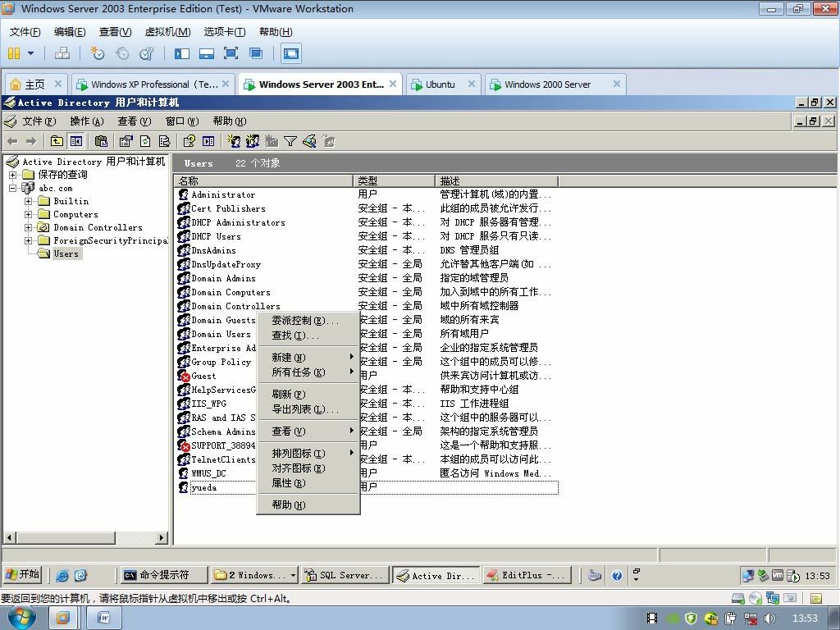Open the snapshot manager icon
The width and height of the screenshot is (840, 630).
tap(147, 53)
